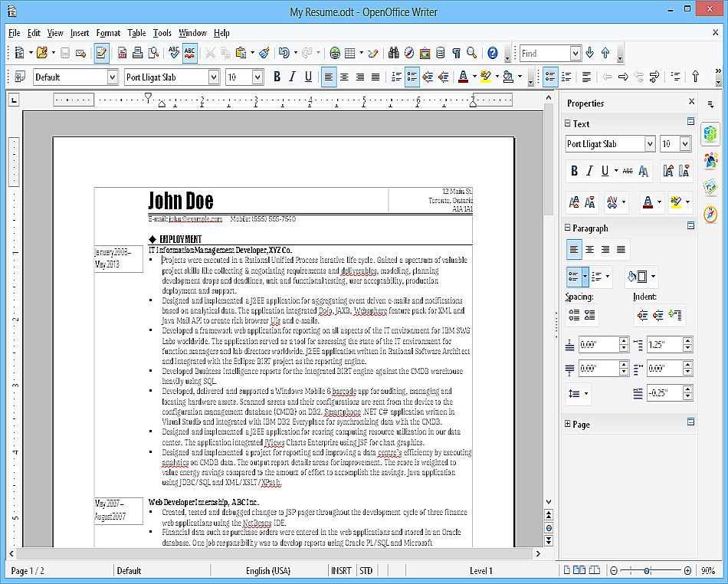Collapse the Text section in Properties
The height and width of the screenshot is (584, 728).
[567, 123]
